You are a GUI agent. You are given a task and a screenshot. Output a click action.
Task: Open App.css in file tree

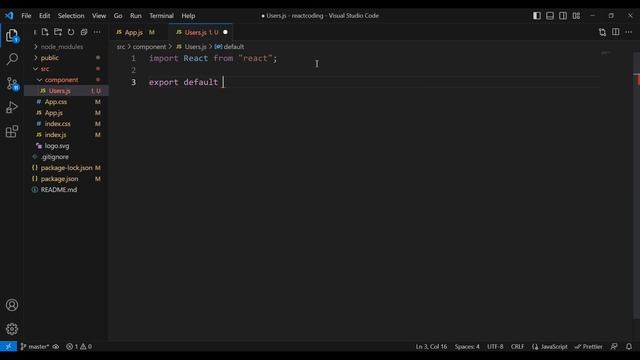[x=56, y=102]
